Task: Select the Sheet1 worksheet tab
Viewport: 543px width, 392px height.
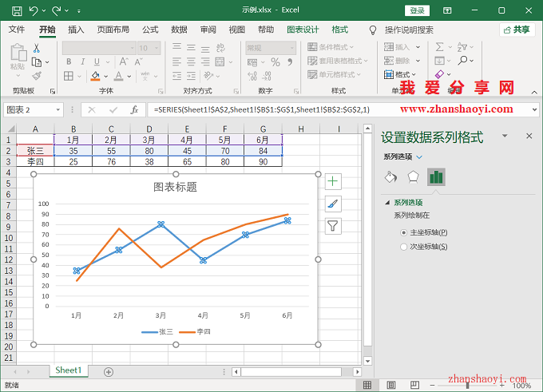Action: pos(68,370)
